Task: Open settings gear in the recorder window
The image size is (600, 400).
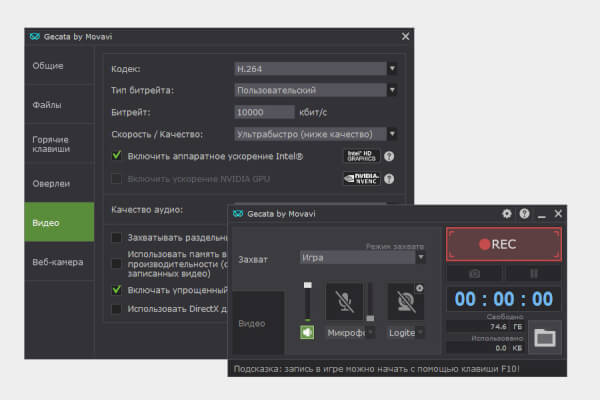Action: (x=507, y=214)
